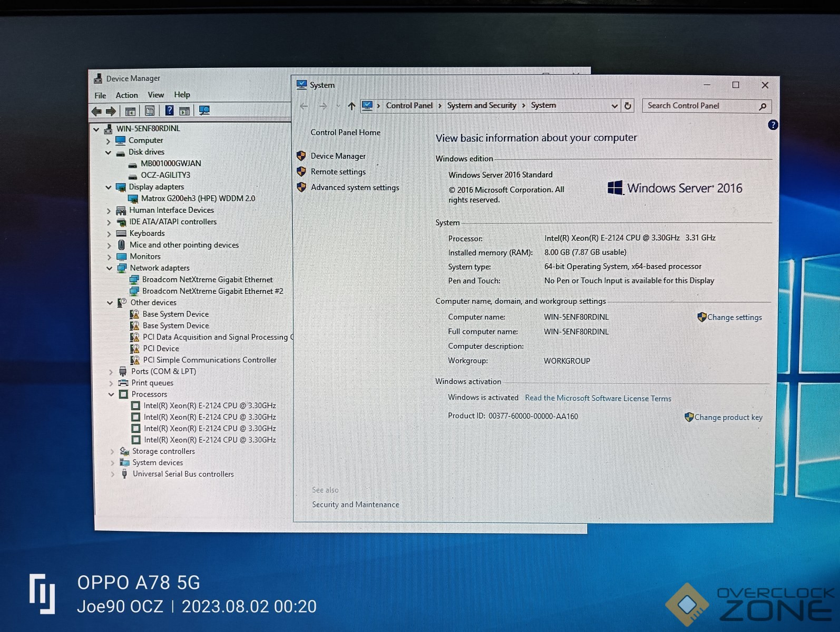Screen dimensions: 840x632
Task: Select the Mice and other pointing devices node
Action: [x=184, y=245]
